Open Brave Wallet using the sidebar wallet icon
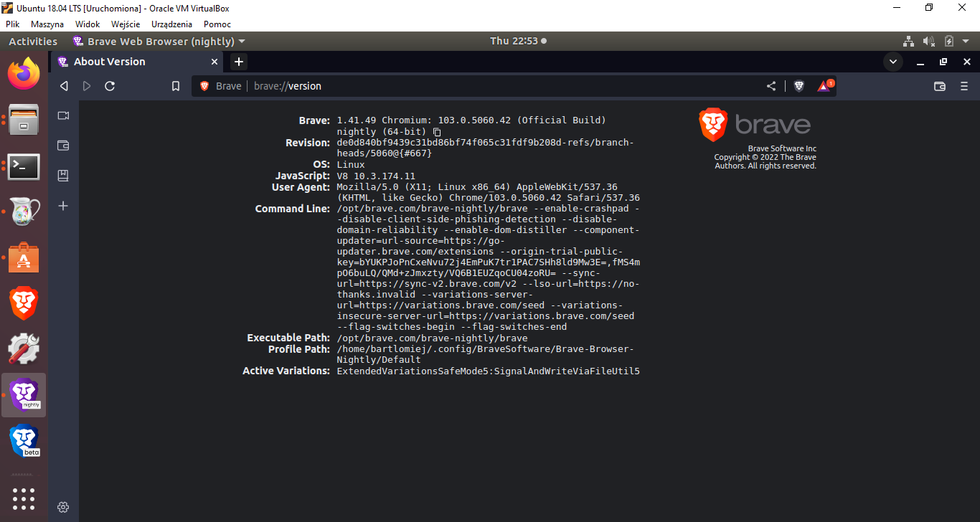Viewport: 980px width, 522px height. pyautogui.click(x=62, y=145)
